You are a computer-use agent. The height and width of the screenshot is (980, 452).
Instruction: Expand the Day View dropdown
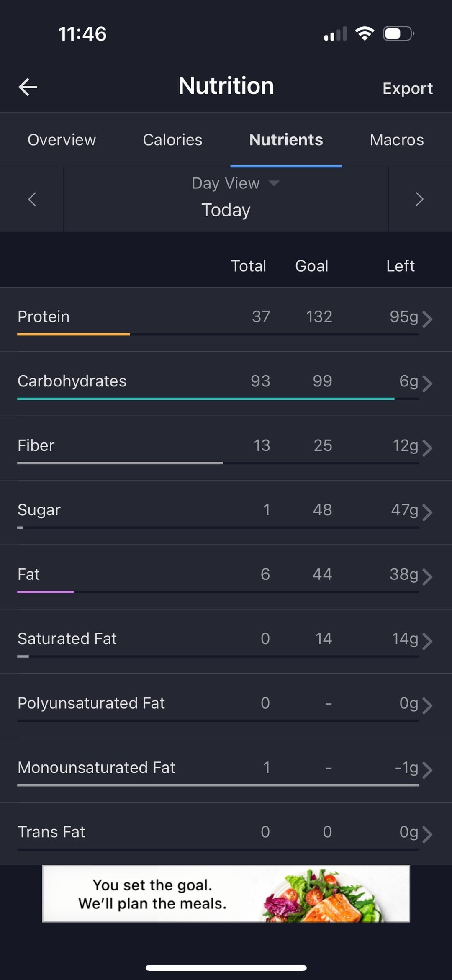click(x=235, y=183)
